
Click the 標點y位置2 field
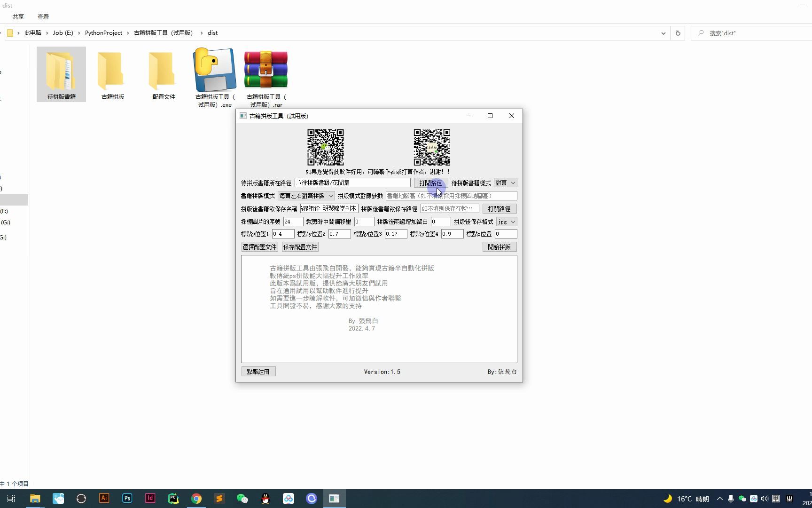pos(340,234)
